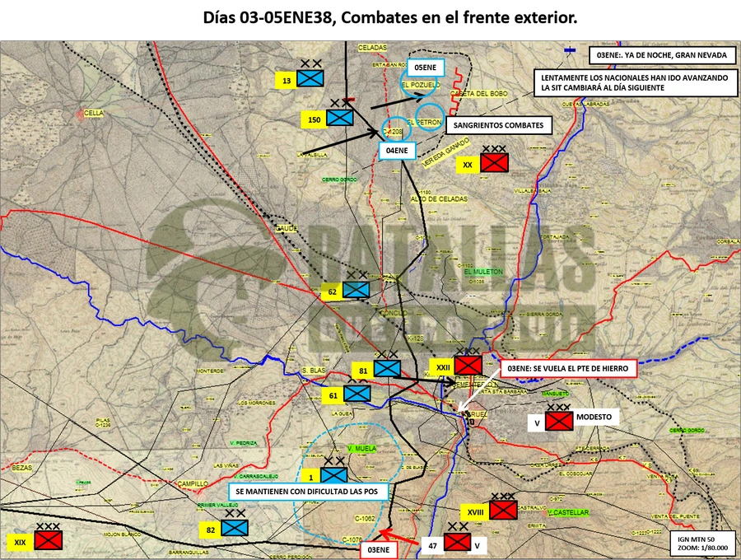
Task: Click the circled "C-1208" hill label
Action: tap(394, 132)
